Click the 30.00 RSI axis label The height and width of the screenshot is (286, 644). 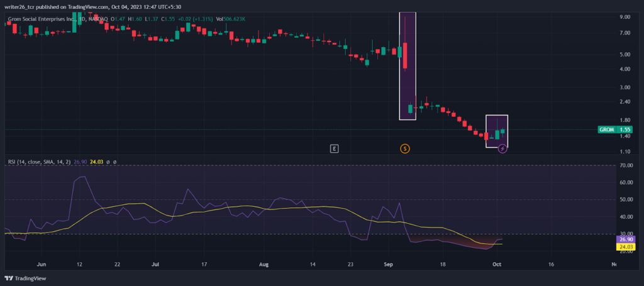(x=627, y=234)
